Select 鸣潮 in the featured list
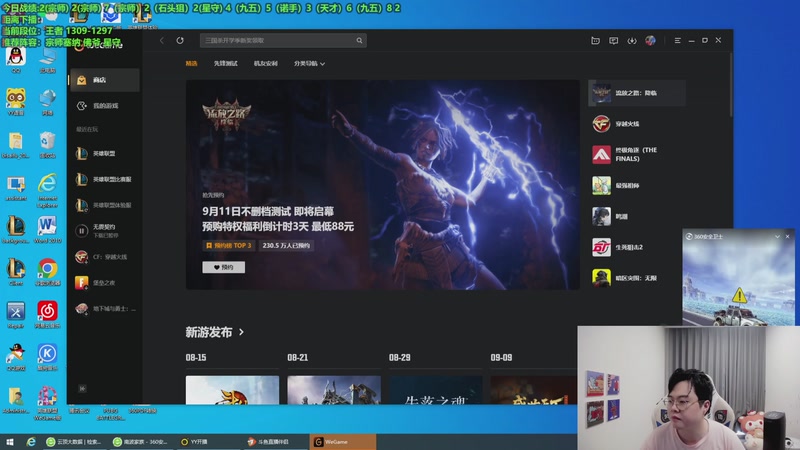The image size is (800, 450). [637, 216]
